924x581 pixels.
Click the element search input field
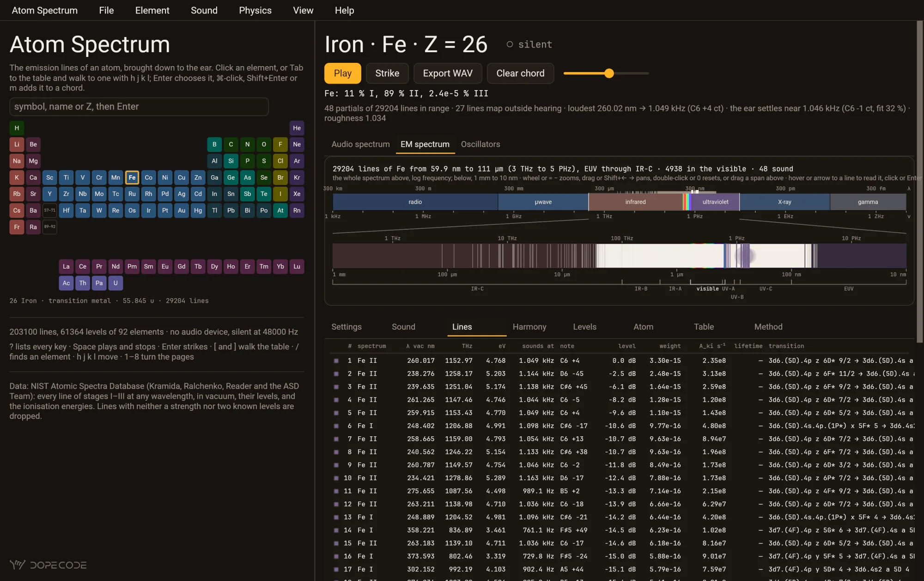pyautogui.click(x=139, y=106)
